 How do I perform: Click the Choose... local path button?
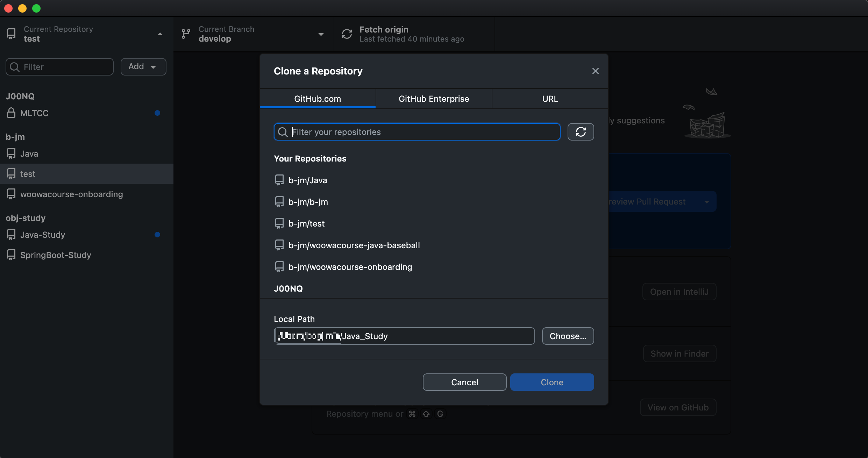(x=568, y=336)
